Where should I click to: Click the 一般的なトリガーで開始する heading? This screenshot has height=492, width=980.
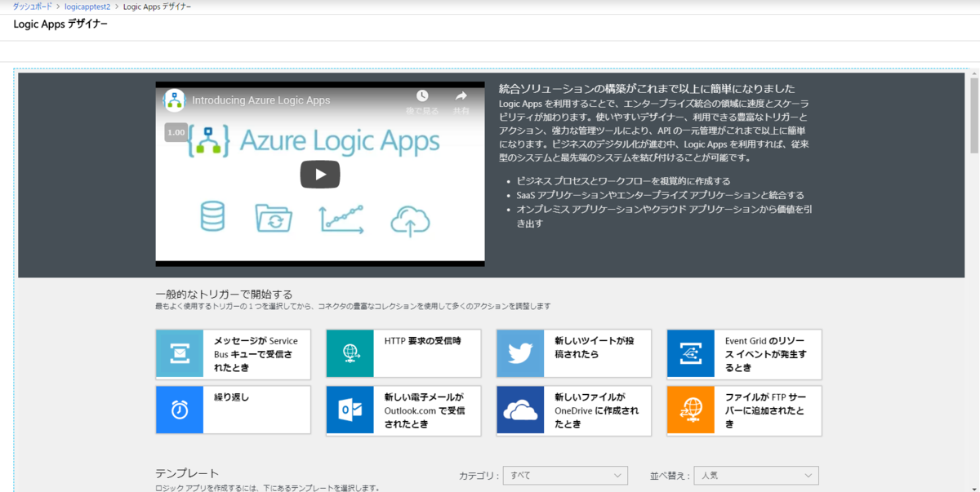click(223, 294)
